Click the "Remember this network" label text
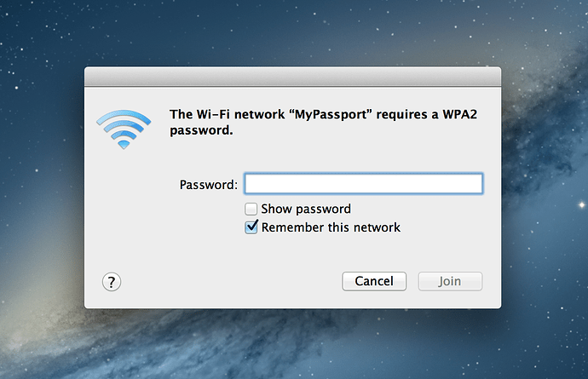The image size is (588, 379). 331,227
